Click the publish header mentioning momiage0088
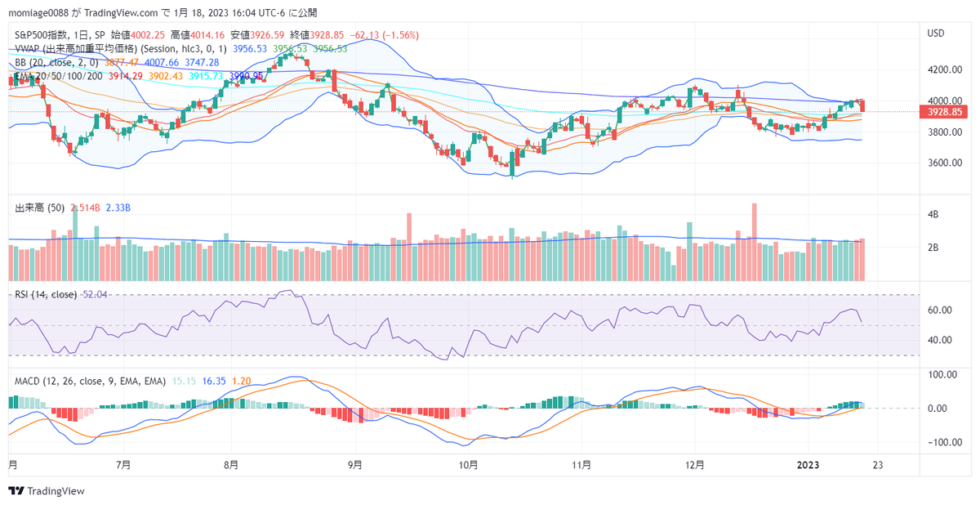Viewport: 980px width, 505px height. click(x=163, y=13)
